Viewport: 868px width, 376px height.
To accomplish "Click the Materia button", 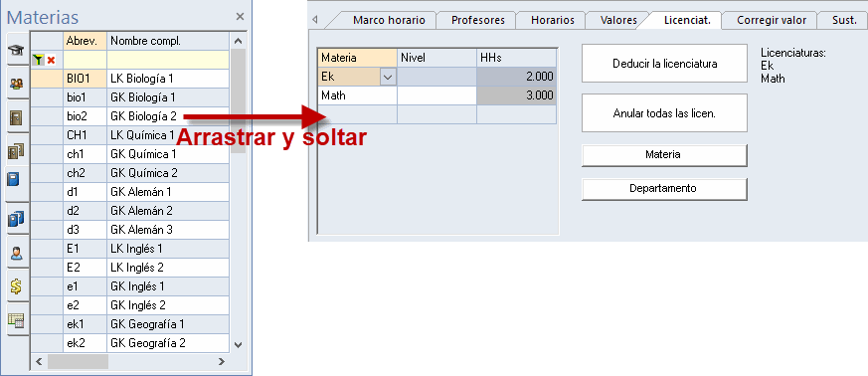I will pos(664,155).
